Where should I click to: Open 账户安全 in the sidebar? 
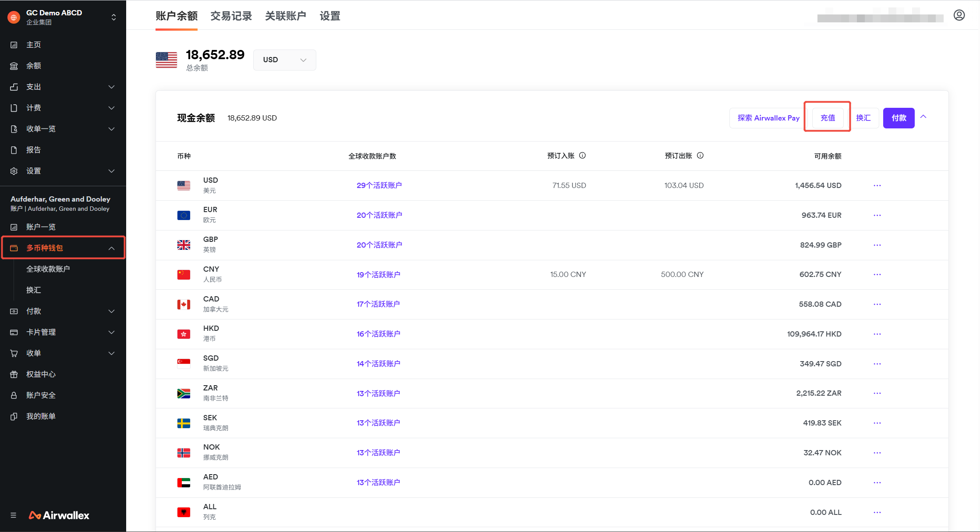pos(41,395)
